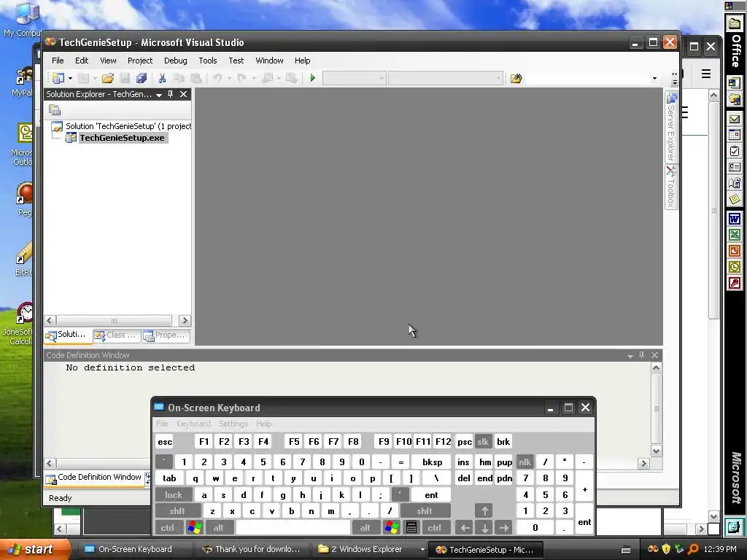This screenshot has height=560, width=747.
Task: Click the bksp key on the keyboard
Action: (432, 462)
